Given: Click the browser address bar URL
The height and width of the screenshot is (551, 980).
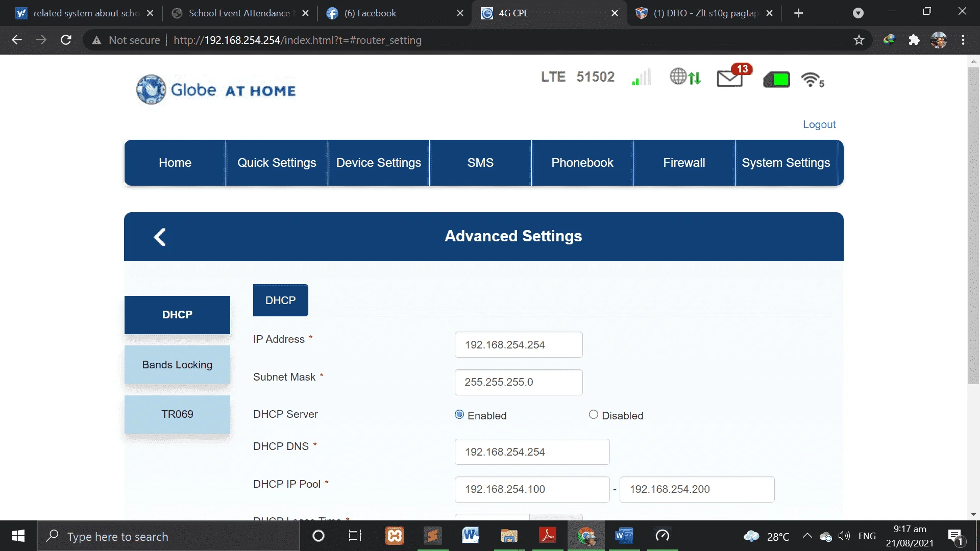Looking at the screenshot, I should click(x=298, y=40).
